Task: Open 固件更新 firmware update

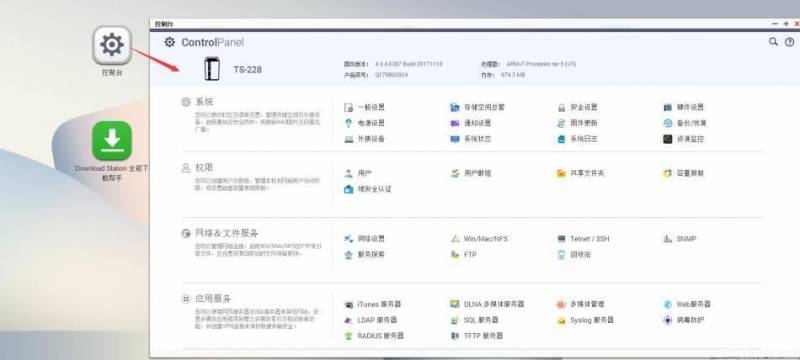Action: 578,123
